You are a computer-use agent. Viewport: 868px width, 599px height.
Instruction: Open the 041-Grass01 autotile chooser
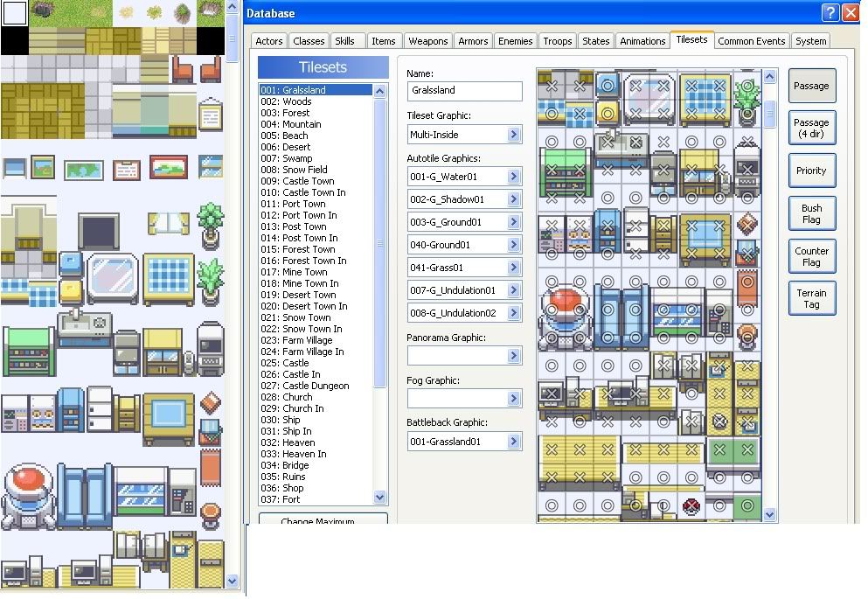[514, 268]
